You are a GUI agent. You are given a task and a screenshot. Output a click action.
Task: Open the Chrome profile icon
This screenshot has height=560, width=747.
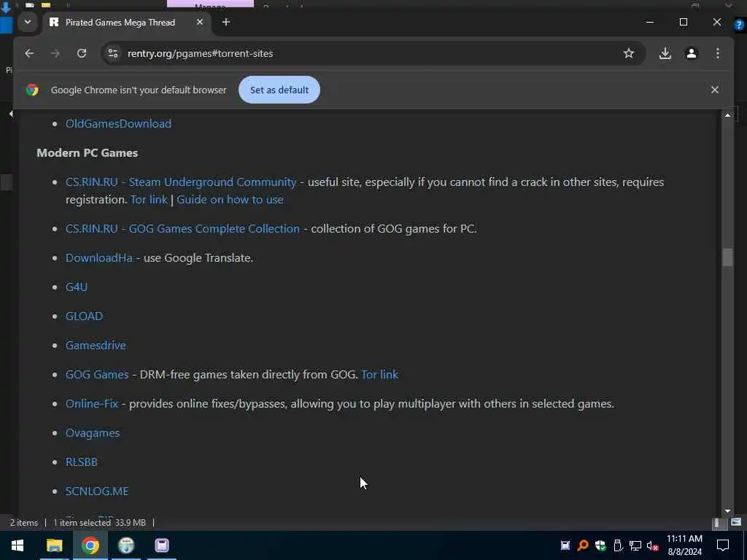pos(692,53)
